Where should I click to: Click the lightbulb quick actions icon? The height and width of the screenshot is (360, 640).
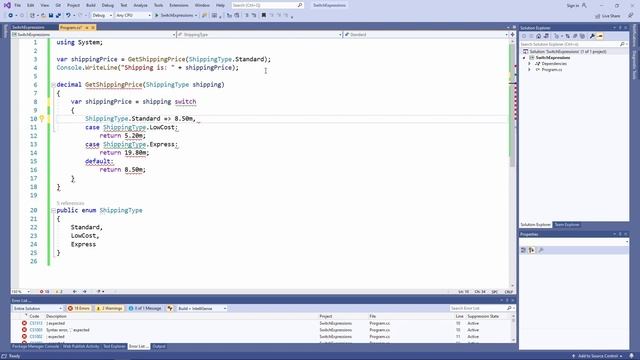tap(42, 119)
